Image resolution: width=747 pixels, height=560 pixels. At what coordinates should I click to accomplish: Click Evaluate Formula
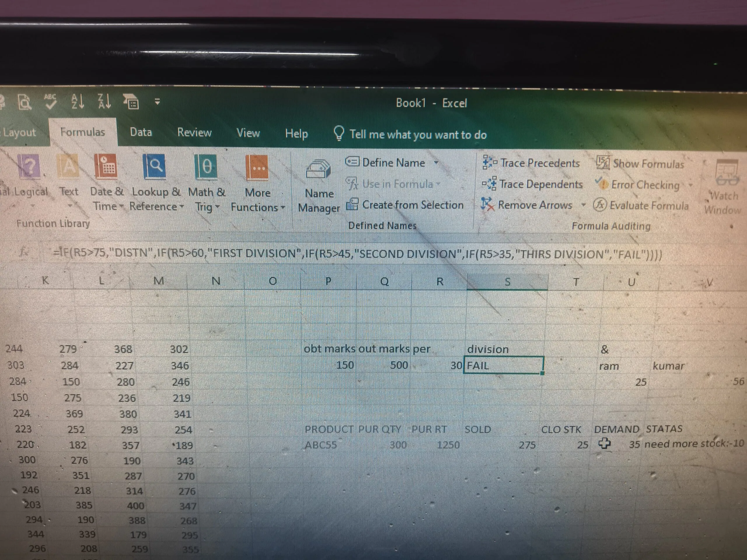tap(641, 205)
